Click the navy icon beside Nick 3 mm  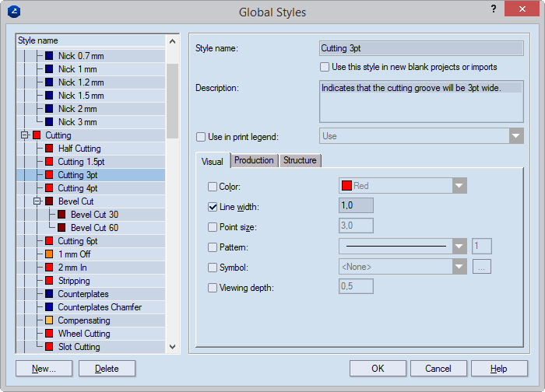pyautogui.click(x=49, y=122)
